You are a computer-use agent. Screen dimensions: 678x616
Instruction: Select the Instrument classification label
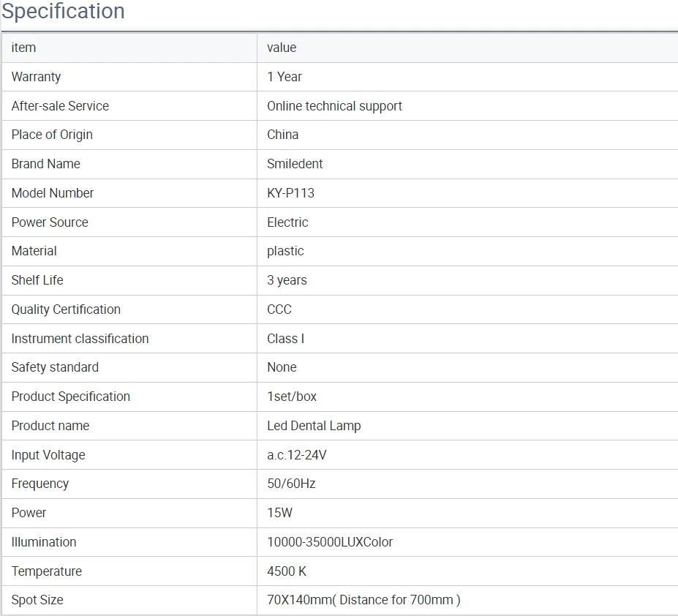[80, 339]
